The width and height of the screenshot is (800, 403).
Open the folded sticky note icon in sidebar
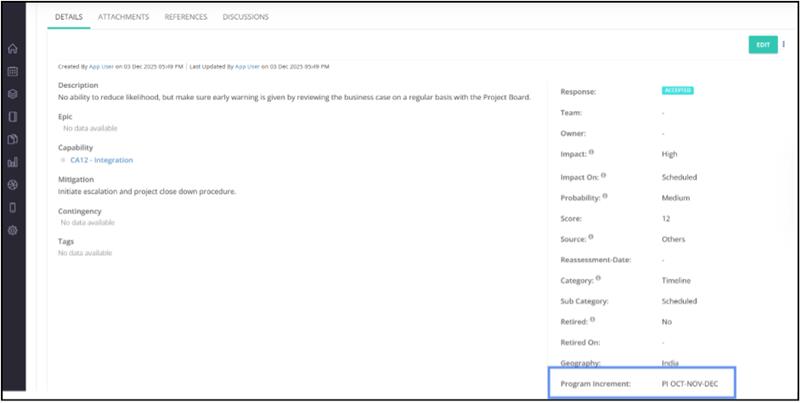[13, 139]
